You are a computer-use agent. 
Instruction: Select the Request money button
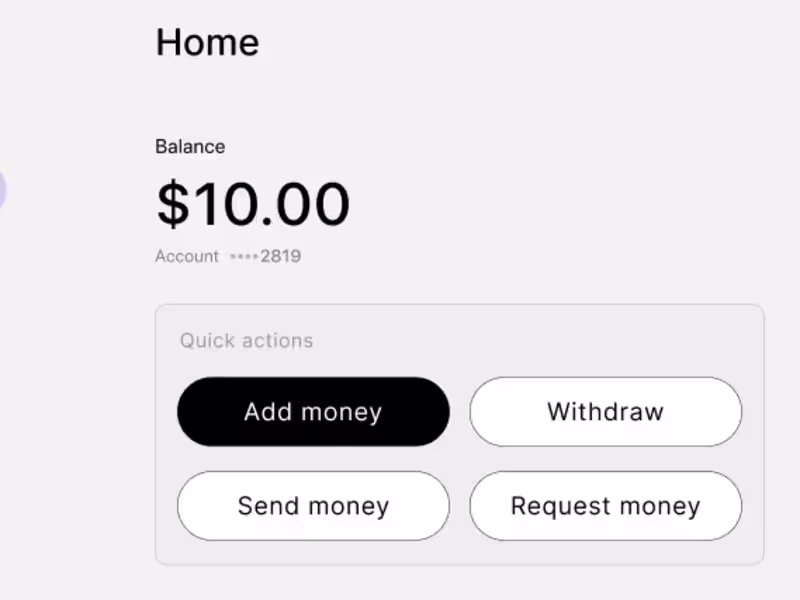click(x=605, y=505)
